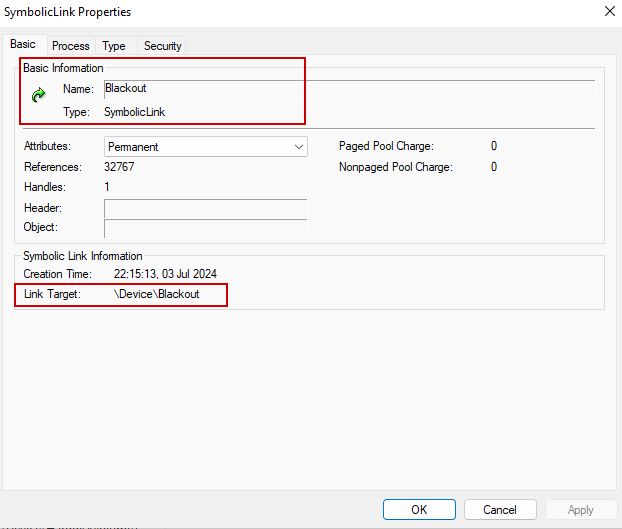This screenshot has height=529, width=622.
Task: Close the SymbolicLink Properties dialog
Action: pyautogui.click(x=609, y=12)
